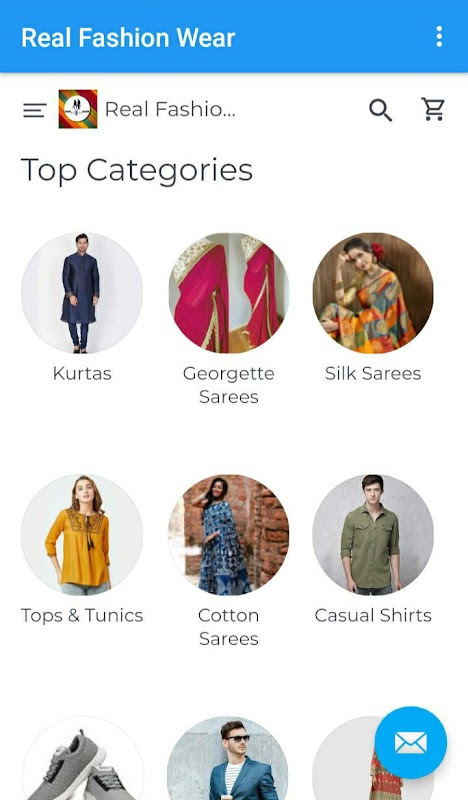Tap the truncated Real Fashio... store name
This screenshot has width=468, height=800.
click(170, 109)
